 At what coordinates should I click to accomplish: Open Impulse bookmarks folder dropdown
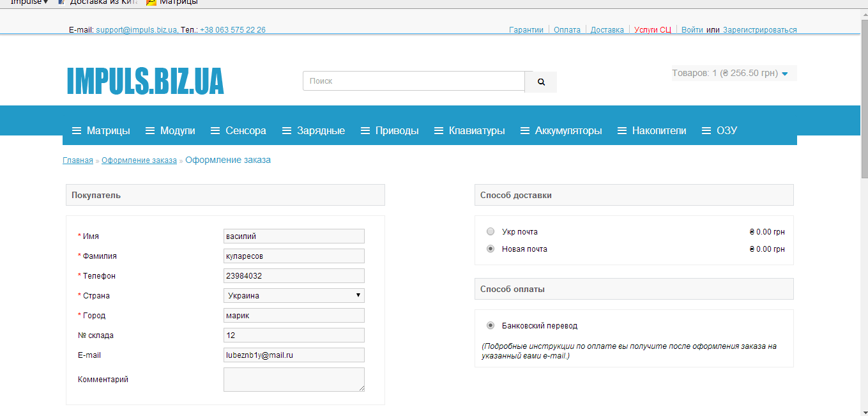coord(29,3)
